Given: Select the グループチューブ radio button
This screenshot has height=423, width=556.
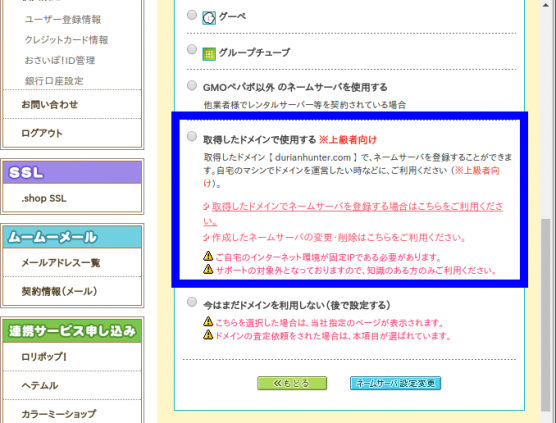Looking at the screenshot, I should pyautogui.click(x=192, y=49).
